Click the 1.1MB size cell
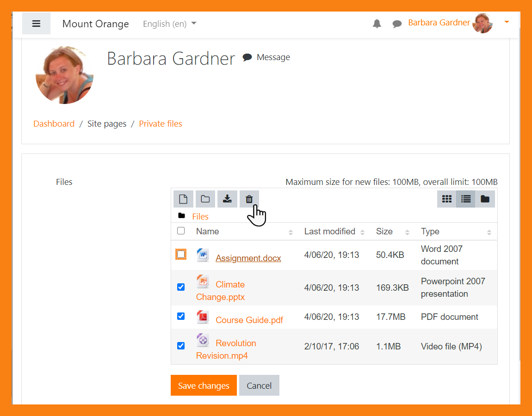This screenshot has height=416, width=532. (x=389, y=347)
